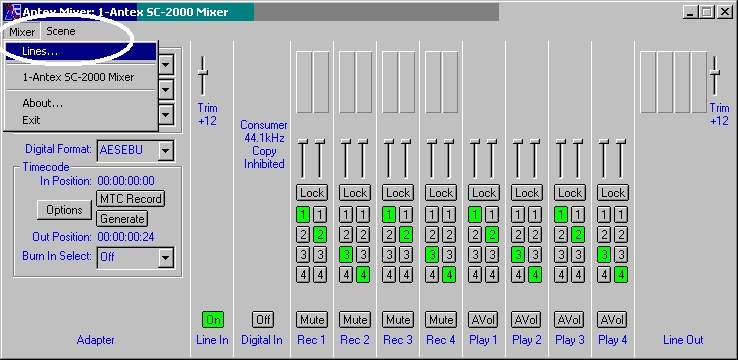Minimize the Antex Mixer window
Viewport: 738px width, 360px height.
(x=690, y=12)
